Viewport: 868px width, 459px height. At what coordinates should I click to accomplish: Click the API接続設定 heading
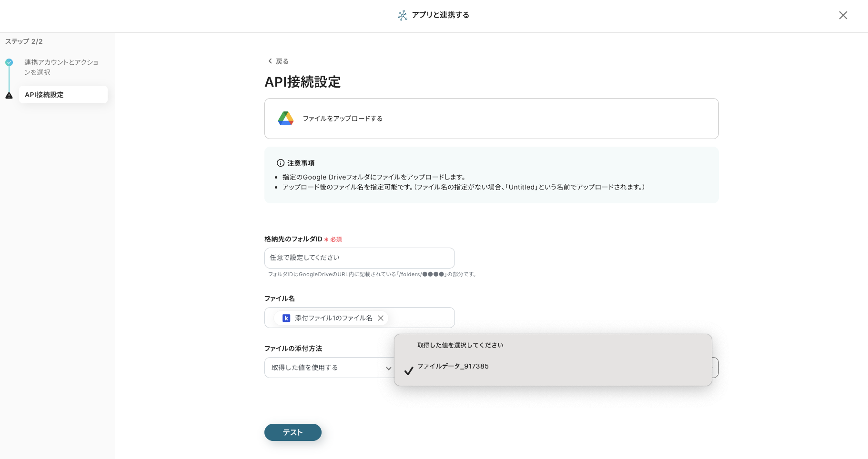pyautogui.click(x=303, y=82)
